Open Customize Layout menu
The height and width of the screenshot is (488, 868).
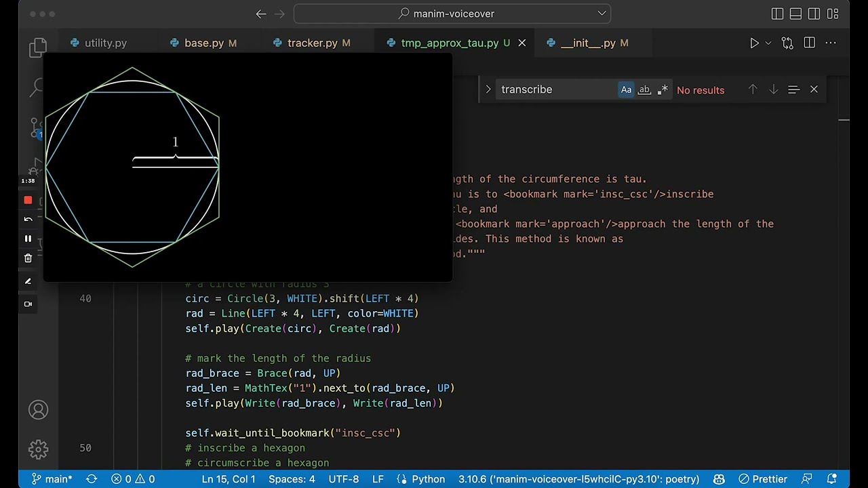tap(833, 14)
